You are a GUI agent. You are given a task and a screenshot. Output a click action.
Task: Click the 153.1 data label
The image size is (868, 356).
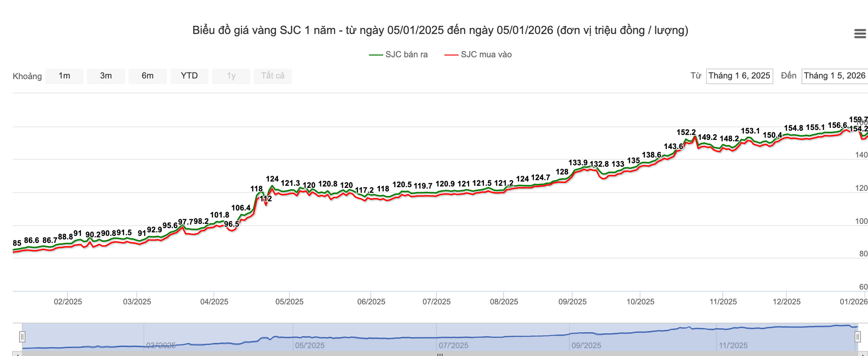(750, 131)
